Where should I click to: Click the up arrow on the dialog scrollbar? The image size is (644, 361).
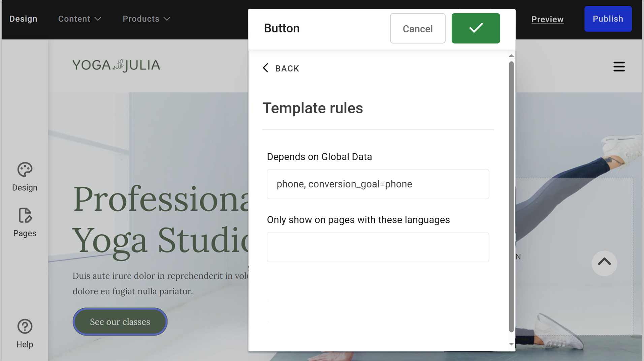[x=511, y=56]
